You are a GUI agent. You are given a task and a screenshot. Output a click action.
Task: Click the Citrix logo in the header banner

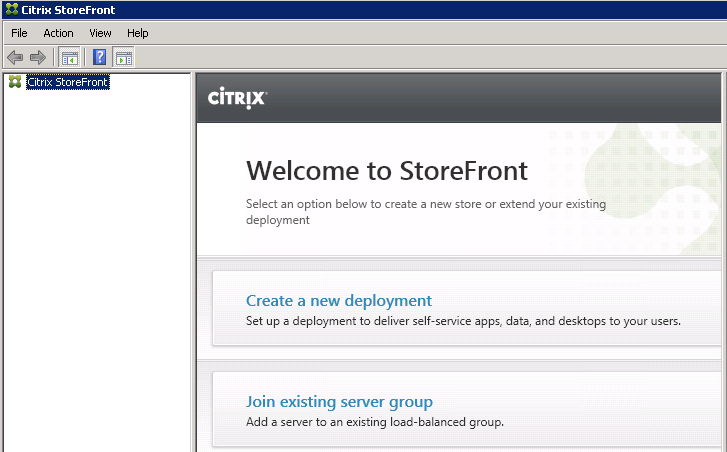(x=236, y=98)
